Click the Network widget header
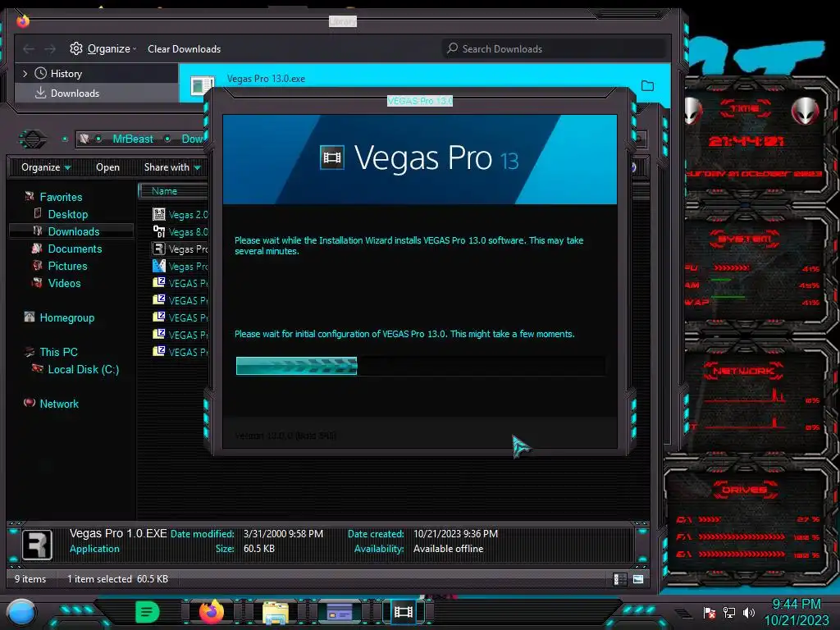This screenshot has width=840, height=630. (x=743, y=371)
